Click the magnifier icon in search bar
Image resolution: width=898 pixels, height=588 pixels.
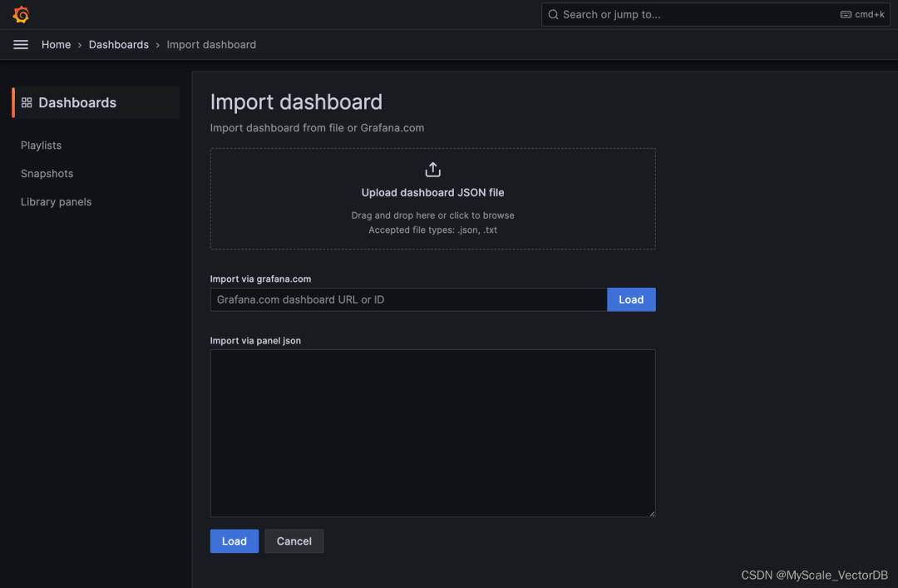tap(553, 15)
